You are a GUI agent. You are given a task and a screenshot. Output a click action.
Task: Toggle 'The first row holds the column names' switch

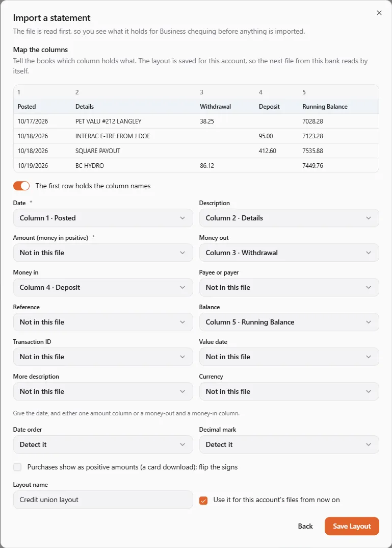(x=21, y=186)
